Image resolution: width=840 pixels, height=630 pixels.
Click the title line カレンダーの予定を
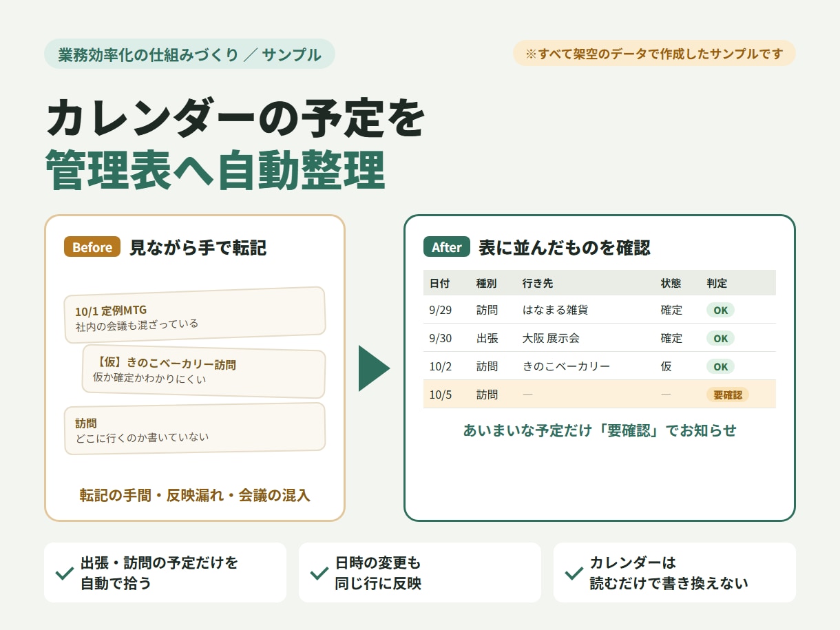coord(236,119)
